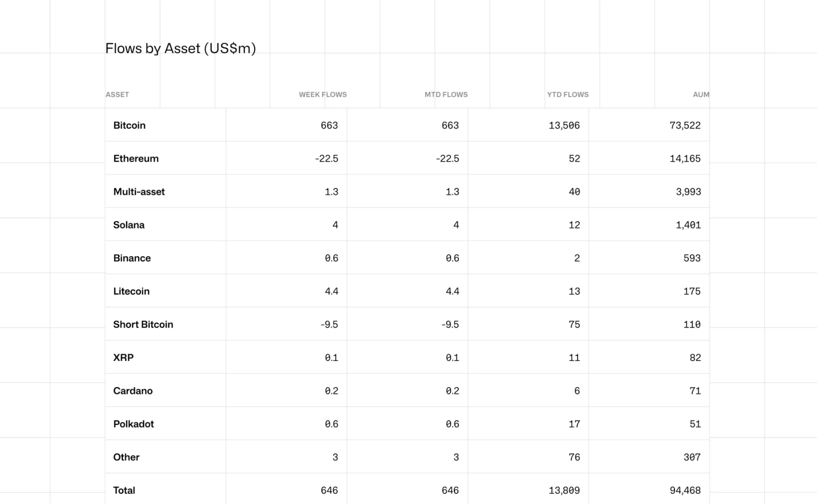Select Binance AUM value 593
The image size is (817, 504).
click(692, 258)
